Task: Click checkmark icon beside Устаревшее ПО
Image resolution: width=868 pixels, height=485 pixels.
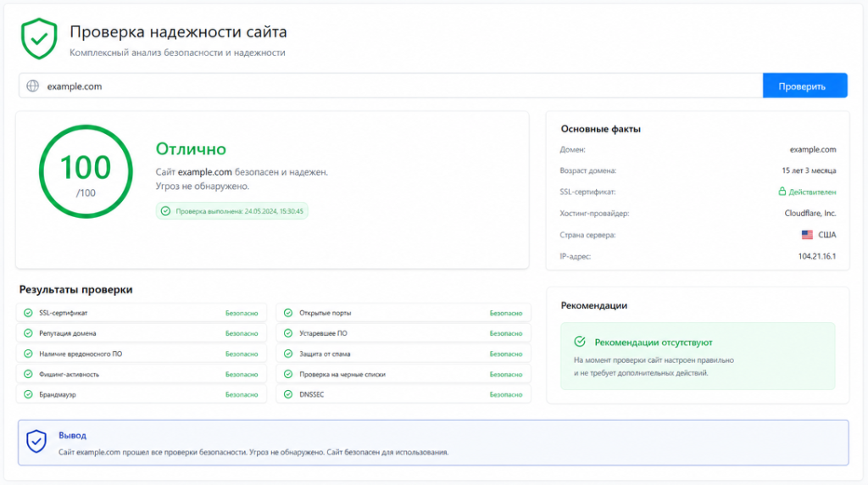Action: pos(288,333)
